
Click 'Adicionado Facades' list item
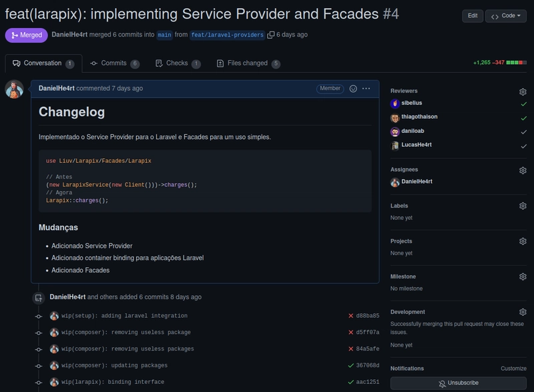coord(80,270)
